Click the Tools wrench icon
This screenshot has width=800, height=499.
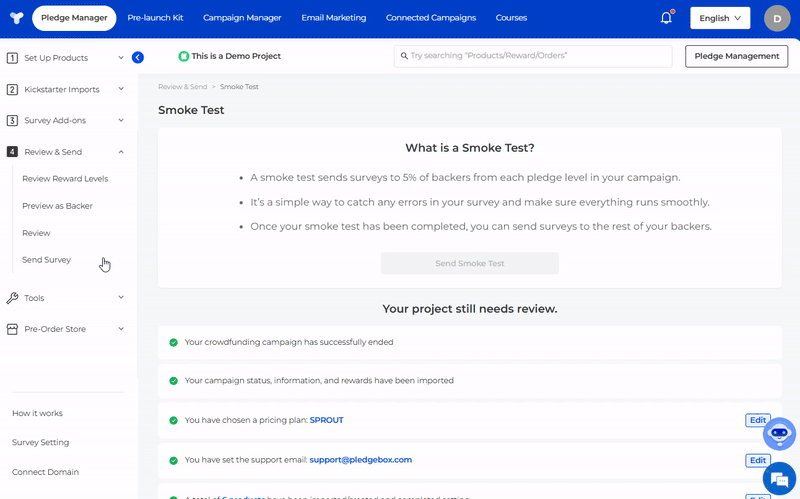[12, 298]
